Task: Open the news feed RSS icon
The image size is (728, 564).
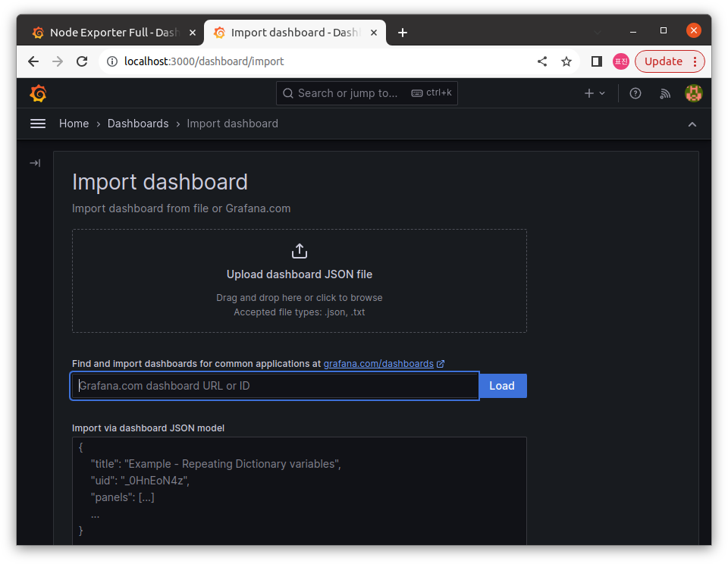Action: click(x=665, y=93)
